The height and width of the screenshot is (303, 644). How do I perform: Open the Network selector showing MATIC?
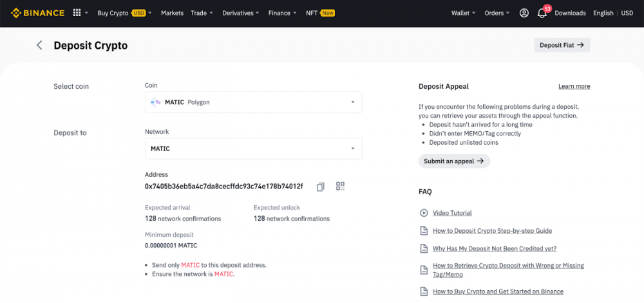pos(253,149)
